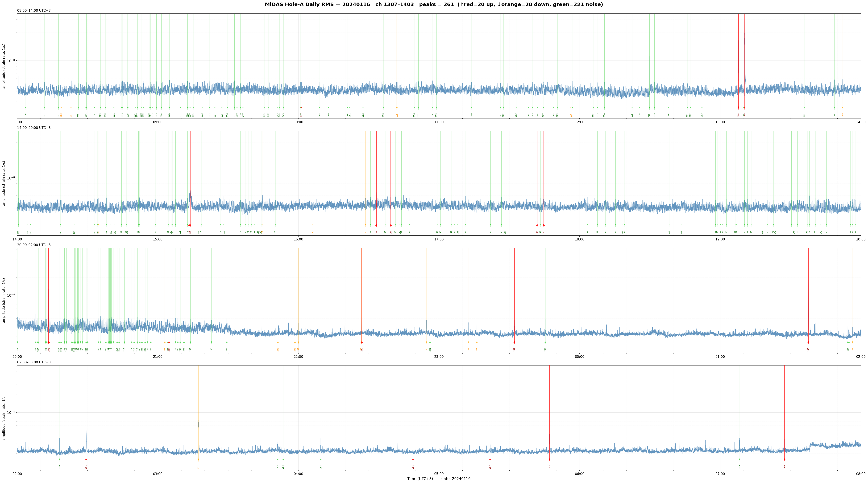Select green noise marker 158
868x483 pixels.
pyautogui.click(x=681, y=225)
